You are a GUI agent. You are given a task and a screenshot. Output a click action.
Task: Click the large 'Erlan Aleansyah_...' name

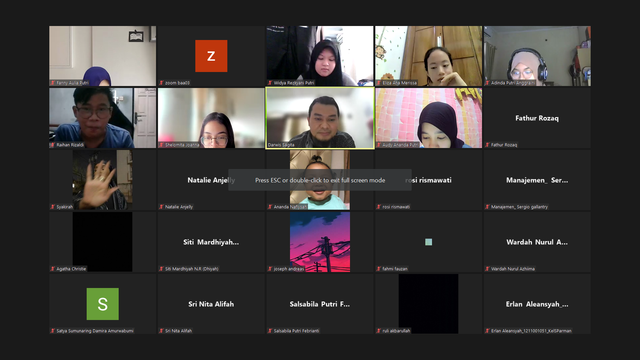click(x=537, y=304)
